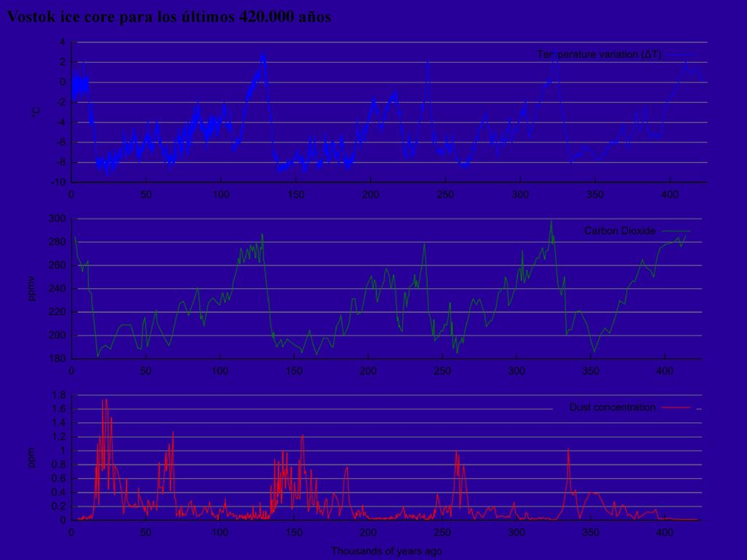Click the 'ppmv' axis label of CO2 chart
The width and height of the screenshot is (747, 560).
tap(31, 289)
